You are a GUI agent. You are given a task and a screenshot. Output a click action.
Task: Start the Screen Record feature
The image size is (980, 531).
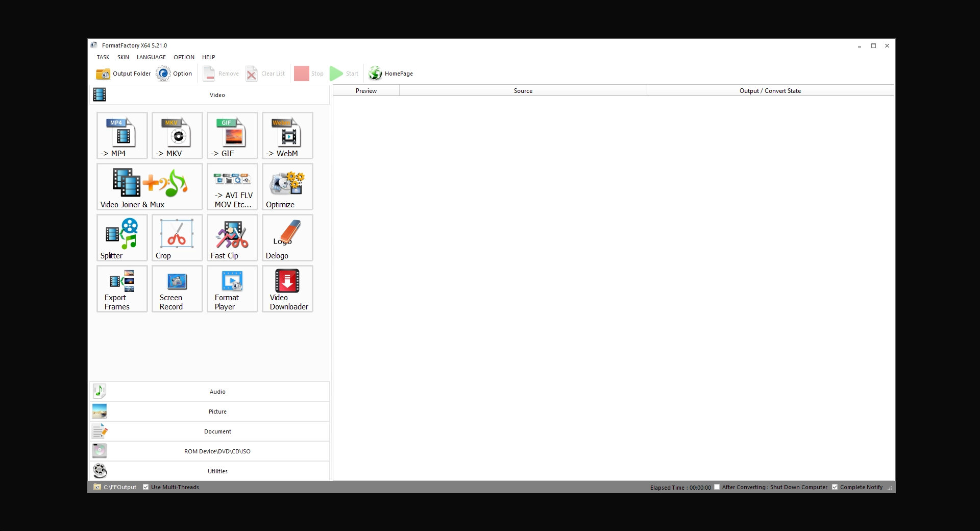tap(177, 289)
